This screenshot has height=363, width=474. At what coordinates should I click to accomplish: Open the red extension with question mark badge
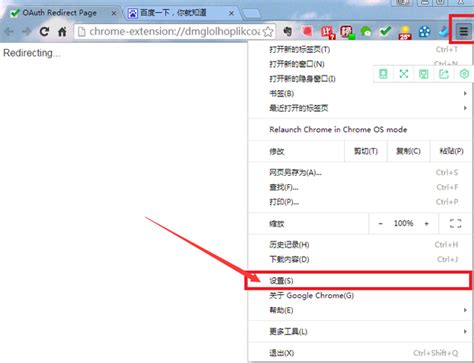(328, 32)
